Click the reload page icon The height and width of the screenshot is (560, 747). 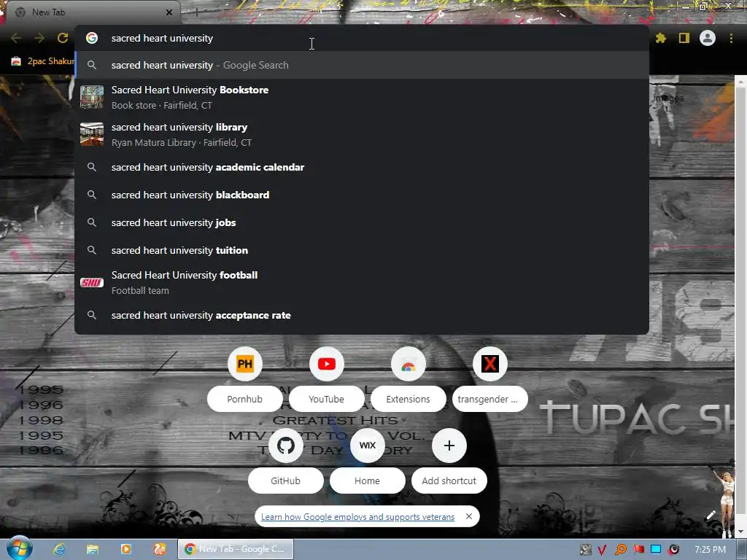pyautogui.click(x=63, y=38)
